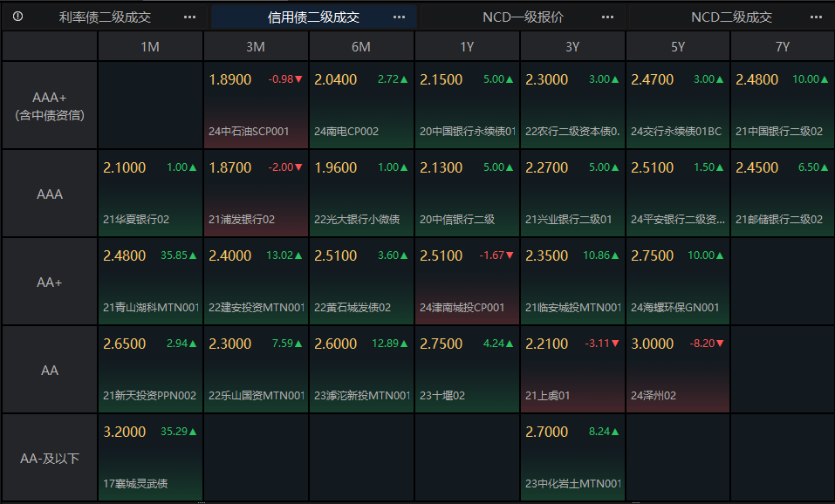
Task: Open the more options dots beside 信用债二级成交
Action: click(x=399, y=17)
